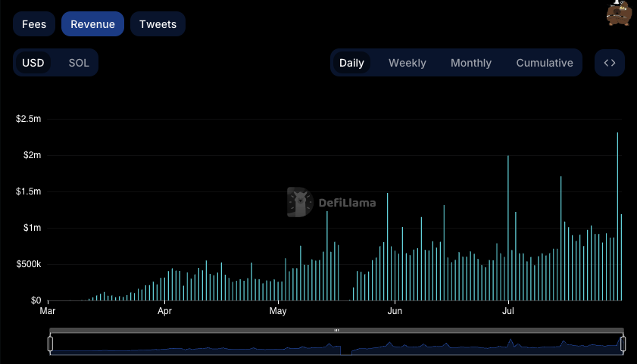Click the Jun x-axis label
Screen dimensions: 637x364
[x=395, y=311]
